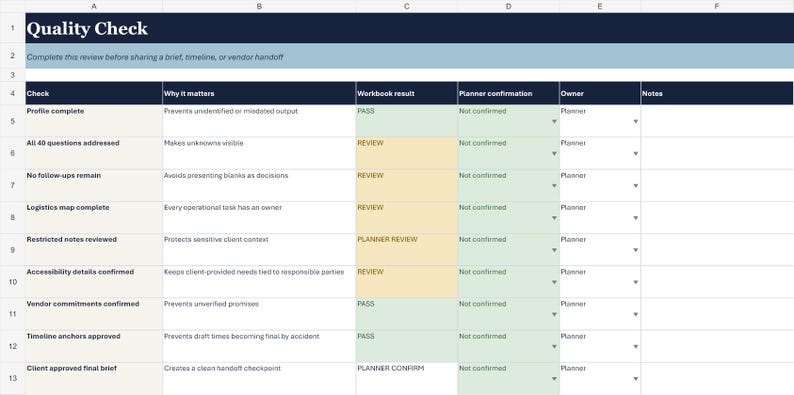The image size is (794, 395).
Task: Select the 'Timeline anchors approved' cell
Action: pyautogui.click(x=94, y=346)
